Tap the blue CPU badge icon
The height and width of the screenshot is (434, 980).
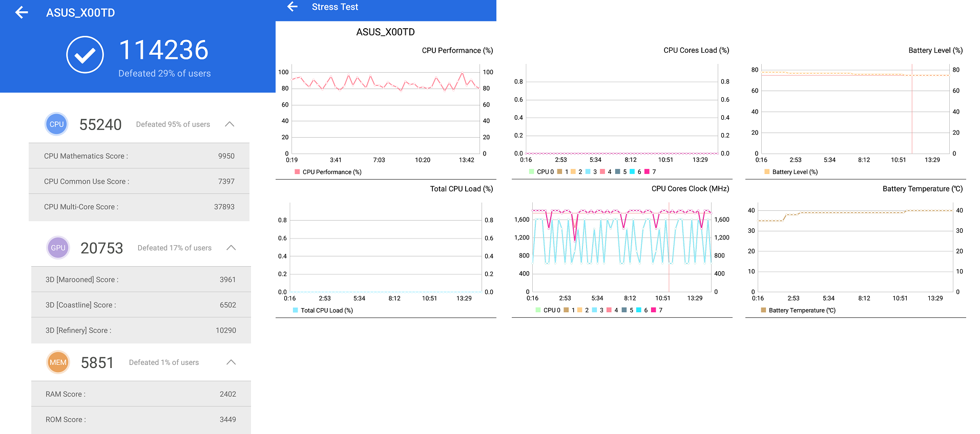point(56,124)
